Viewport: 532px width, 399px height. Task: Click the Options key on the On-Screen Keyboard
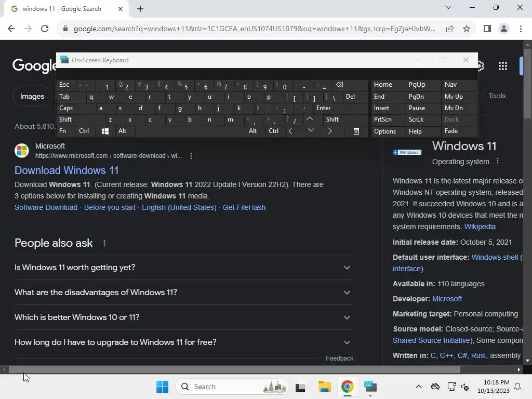click(x=388, y=131)
